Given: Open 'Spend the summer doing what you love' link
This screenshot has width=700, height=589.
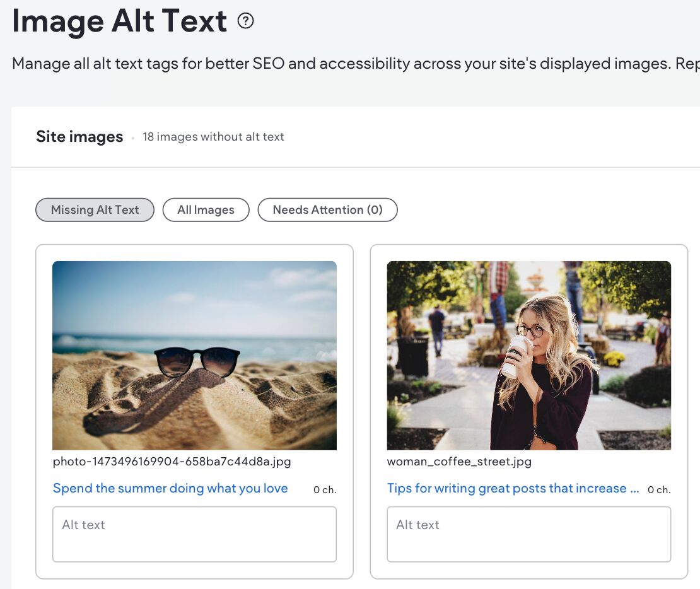Looking at the screenshot, I should coord(170,488).
